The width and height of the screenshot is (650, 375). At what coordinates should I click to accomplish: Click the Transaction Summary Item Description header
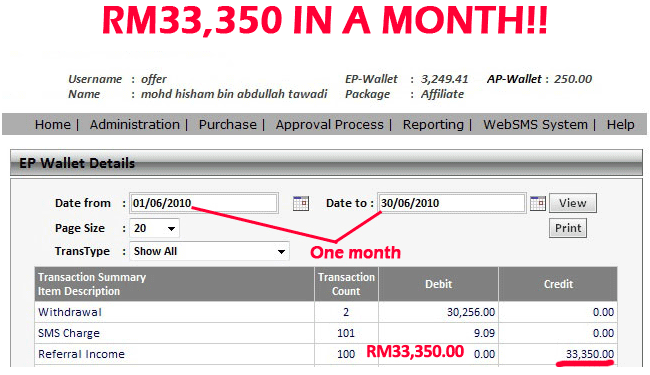tap(174, 284)
